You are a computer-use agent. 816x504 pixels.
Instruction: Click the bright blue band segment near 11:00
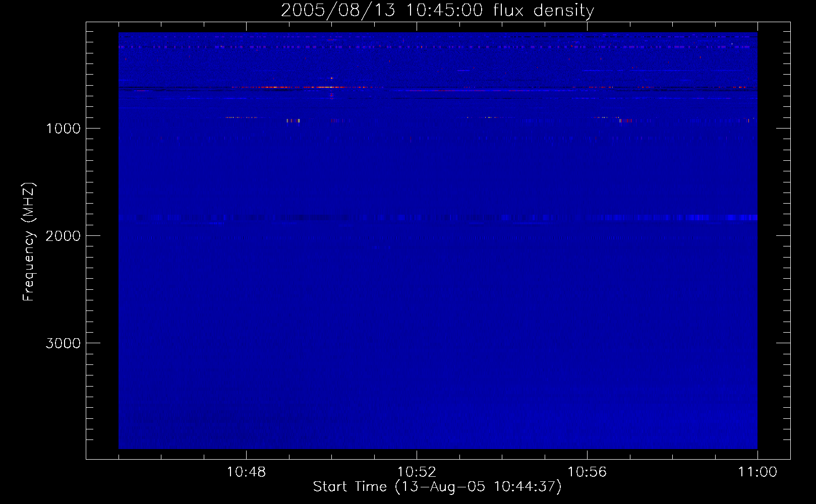[741, 218]
